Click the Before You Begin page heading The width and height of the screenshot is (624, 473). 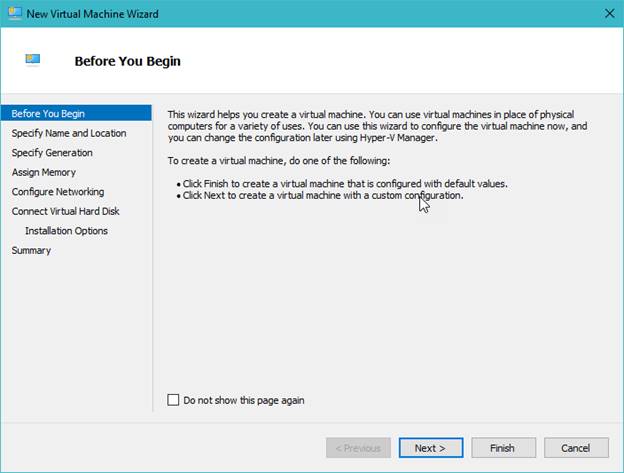[128, 61]
